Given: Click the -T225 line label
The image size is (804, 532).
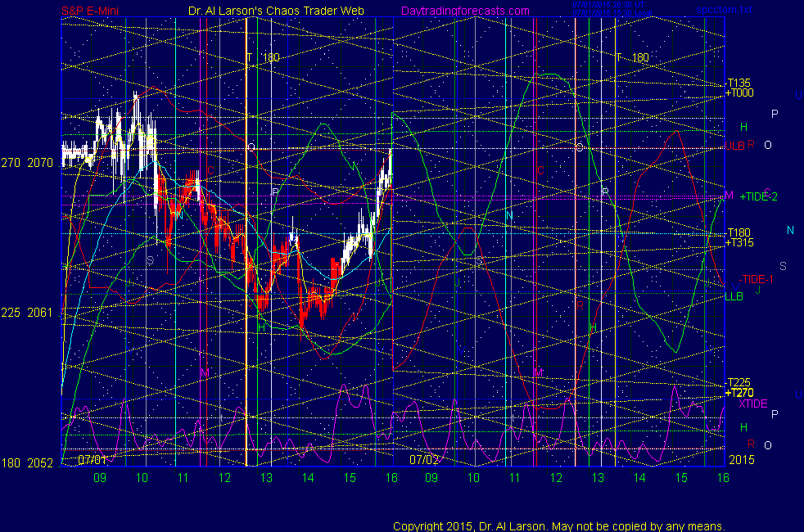Looking at the screenshot, I should (739, 382).
